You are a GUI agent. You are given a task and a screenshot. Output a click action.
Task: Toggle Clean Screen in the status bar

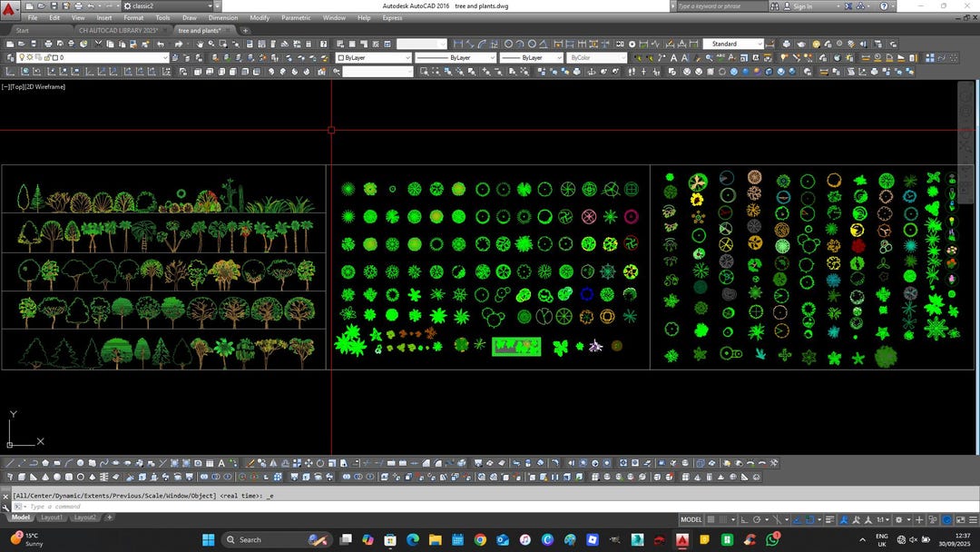959,519
